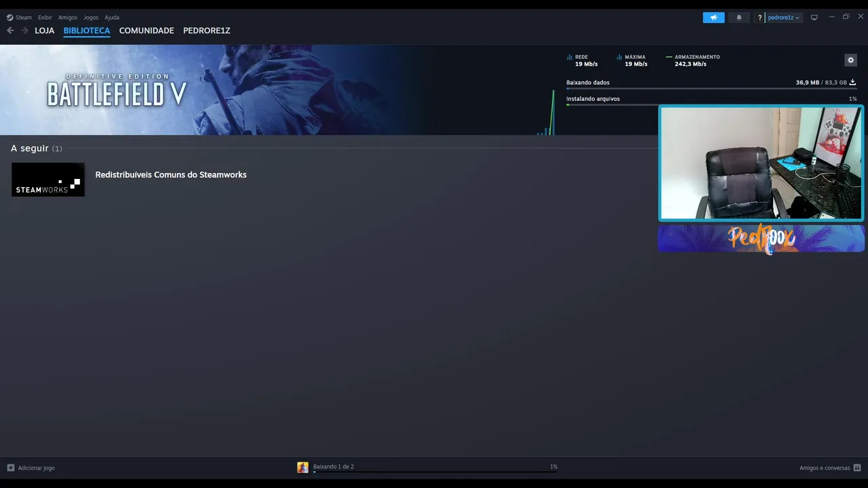Image resolution: width=868 pixels, height=488 pixels.
Task: Click the ARMAZENAMENTO 242,3 Mb/s legend
Action: [693, 60]
